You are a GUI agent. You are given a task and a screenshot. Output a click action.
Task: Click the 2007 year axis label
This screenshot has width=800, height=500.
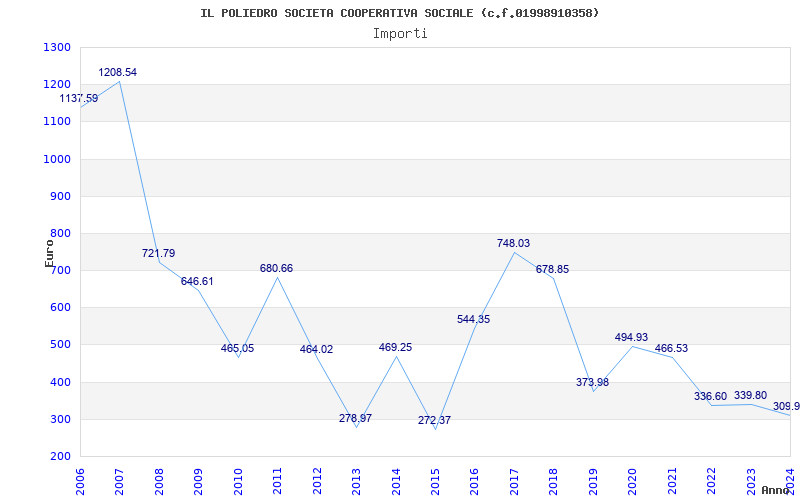(119, 481)
